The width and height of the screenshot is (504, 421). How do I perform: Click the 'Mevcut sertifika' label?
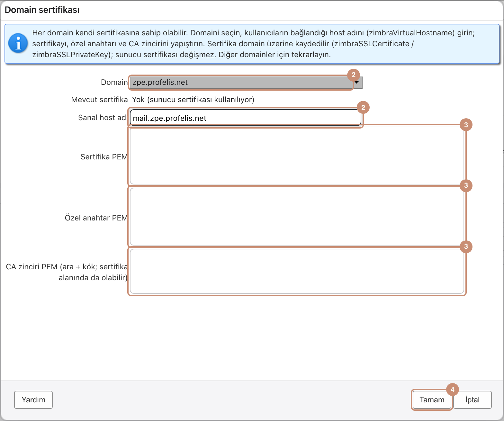[99, 100]
